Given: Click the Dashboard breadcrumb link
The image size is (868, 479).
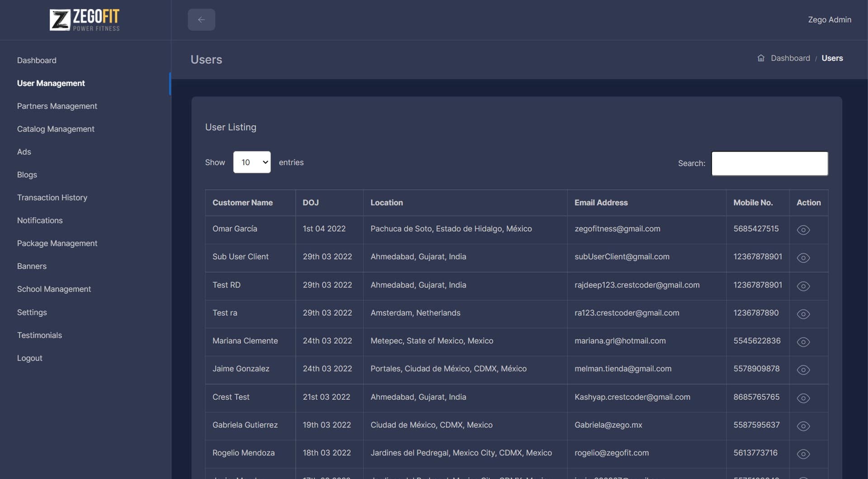Looking at the screenshot, I should coord(790,58).
